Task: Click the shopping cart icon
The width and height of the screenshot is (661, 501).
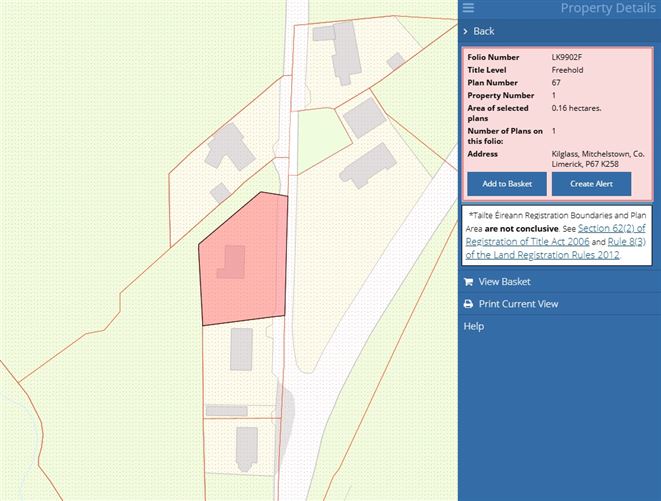Action: point(468,282)
